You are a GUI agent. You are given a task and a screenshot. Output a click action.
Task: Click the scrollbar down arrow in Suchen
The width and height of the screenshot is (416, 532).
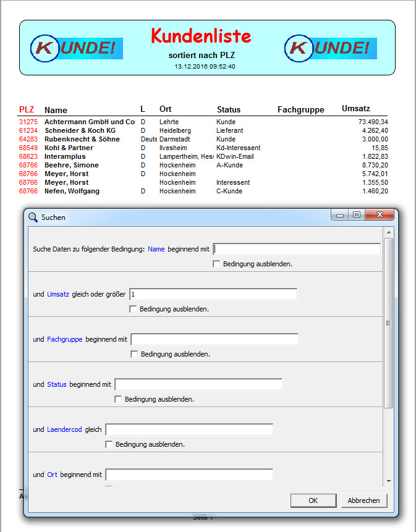(x=389, y=481)
